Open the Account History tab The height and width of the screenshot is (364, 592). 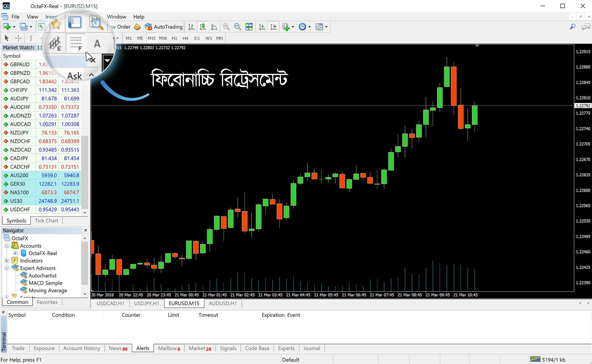click(82, 348)
